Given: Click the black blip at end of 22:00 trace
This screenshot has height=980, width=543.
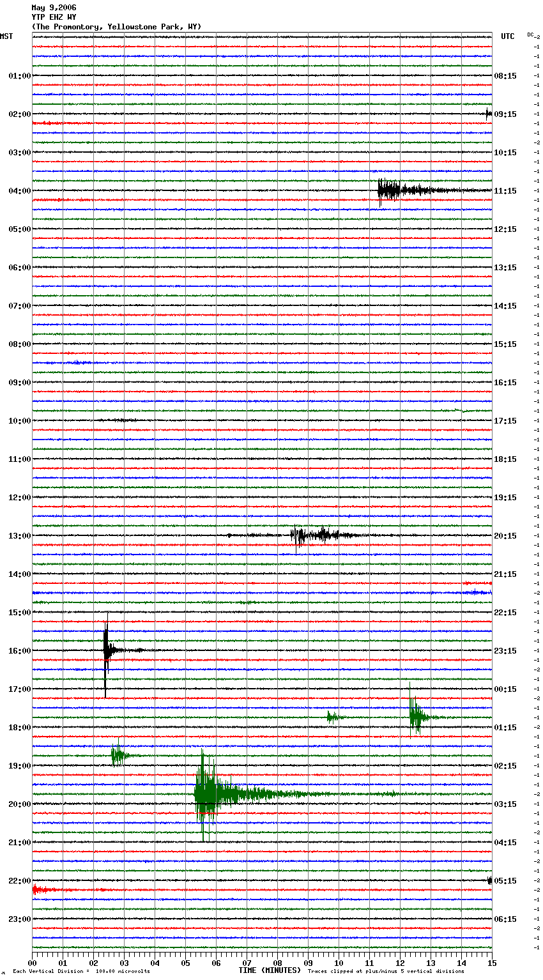Looking at the screenshot, I should (489, 880).
